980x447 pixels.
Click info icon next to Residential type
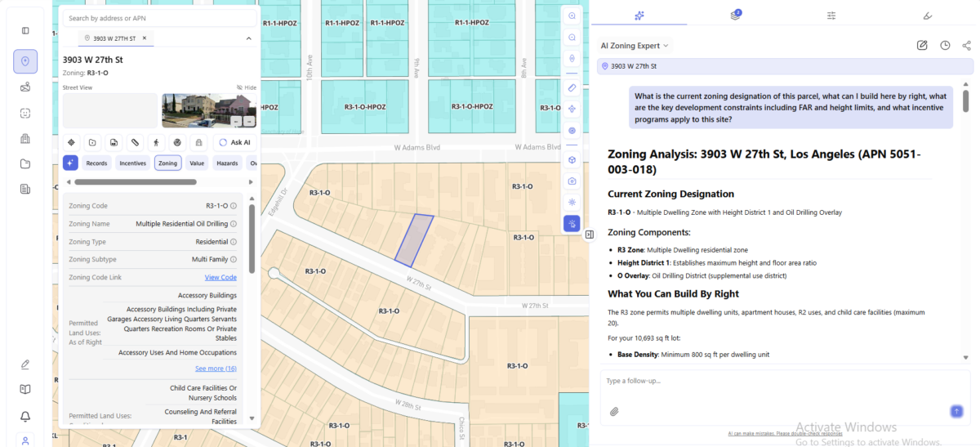click(x=234, y=242)
